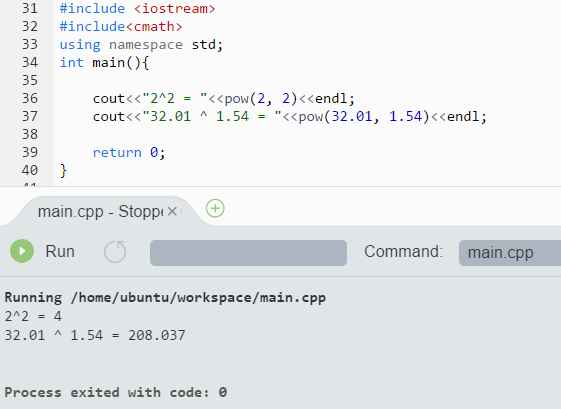Click the Command field showing main.cpp
The image size is (561, 409).
click(x=510, y=253)
